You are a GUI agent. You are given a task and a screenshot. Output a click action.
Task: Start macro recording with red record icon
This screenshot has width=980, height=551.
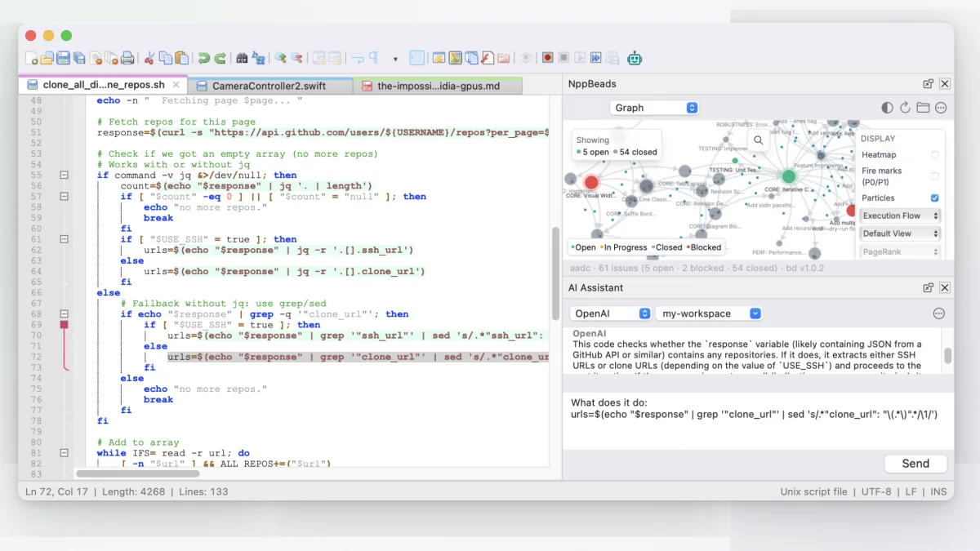tap(547, 58)
